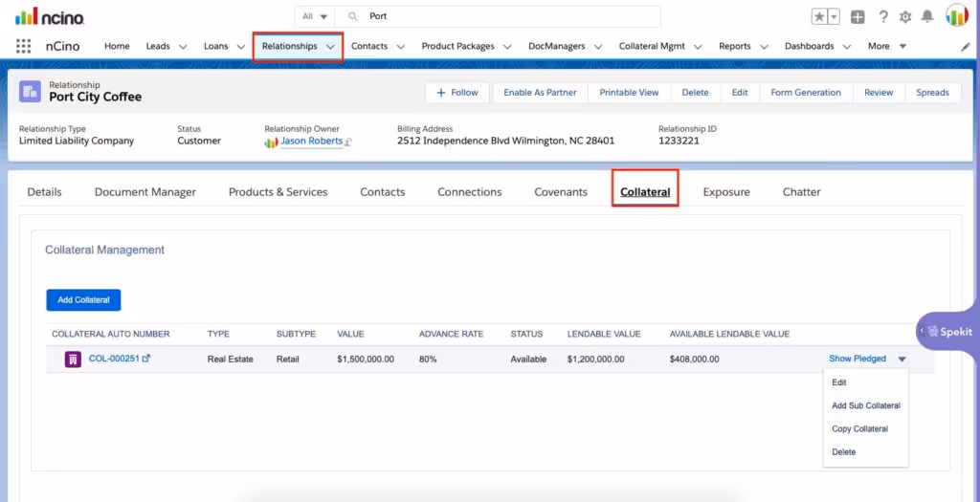This screenshot has height=502, width=980.
Task: Open the global actions plus icon
Action: point(858,17)
